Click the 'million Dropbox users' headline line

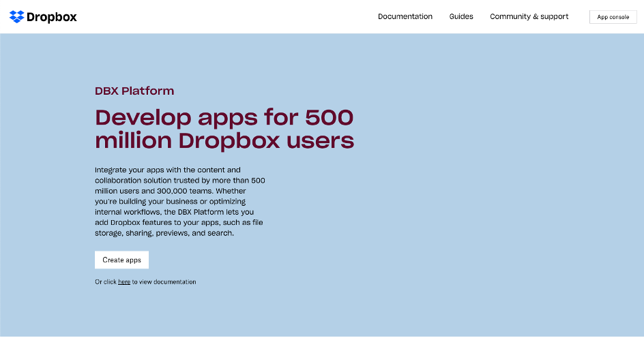(224, 140)
